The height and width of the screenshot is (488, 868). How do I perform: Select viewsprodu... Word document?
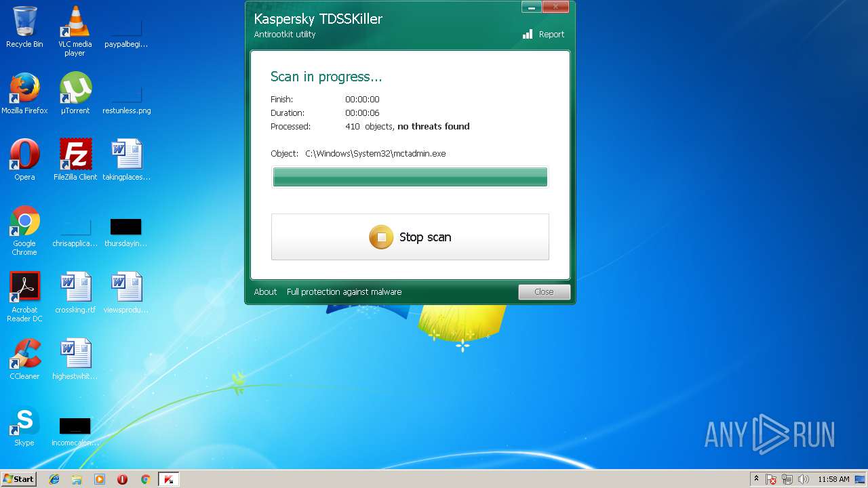click(x=126, y=293)
